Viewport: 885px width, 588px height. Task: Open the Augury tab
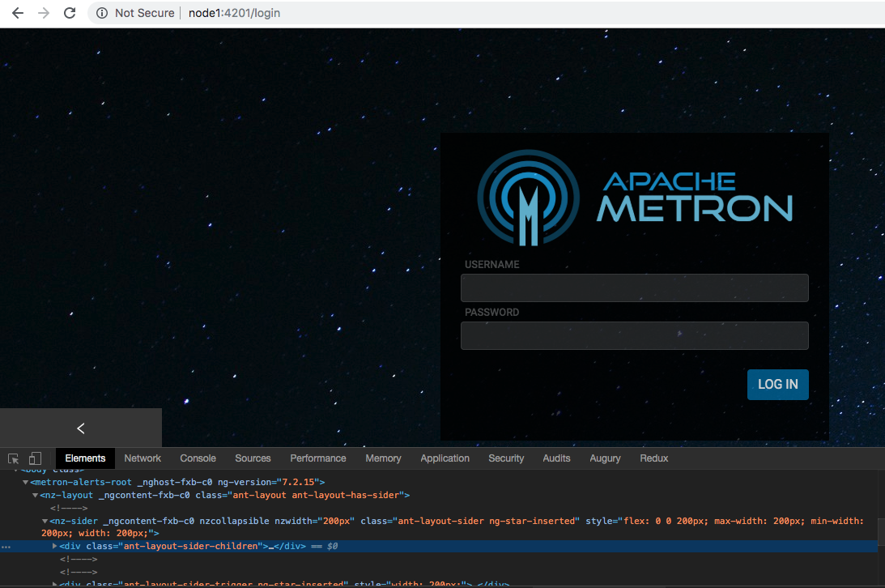[x=605, y=458]
